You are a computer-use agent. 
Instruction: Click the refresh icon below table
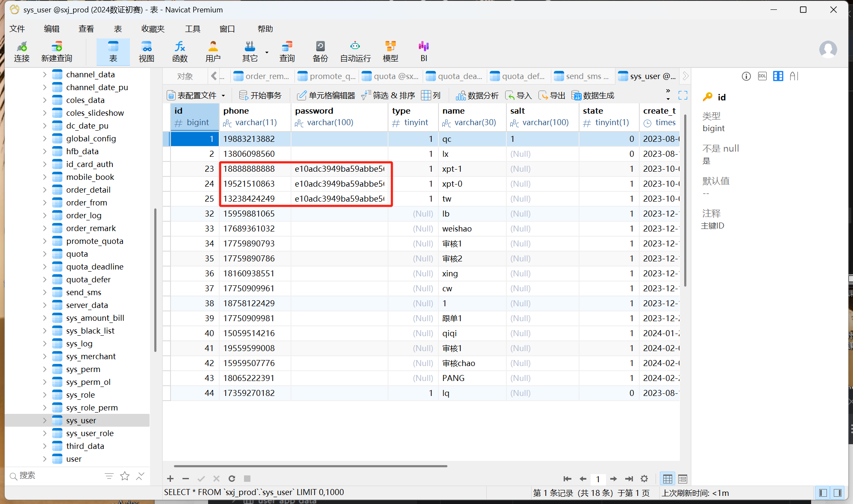[x=232, y=478]
